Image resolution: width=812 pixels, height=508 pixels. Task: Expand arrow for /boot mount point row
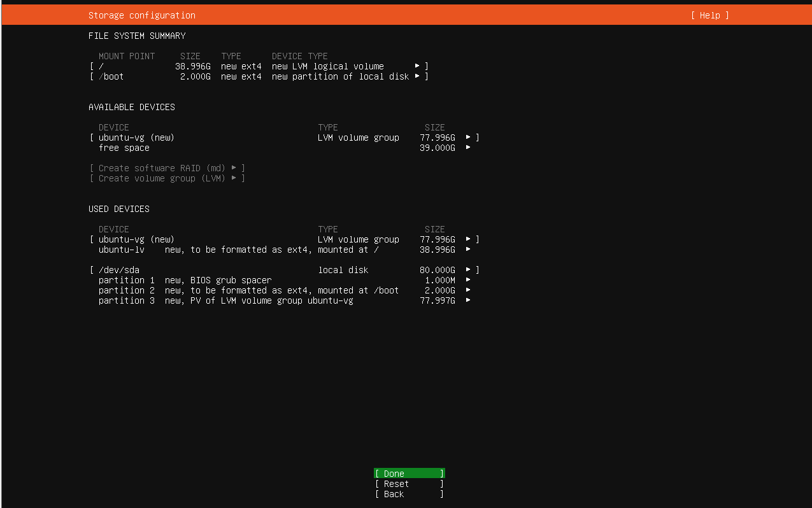point(418,76)
